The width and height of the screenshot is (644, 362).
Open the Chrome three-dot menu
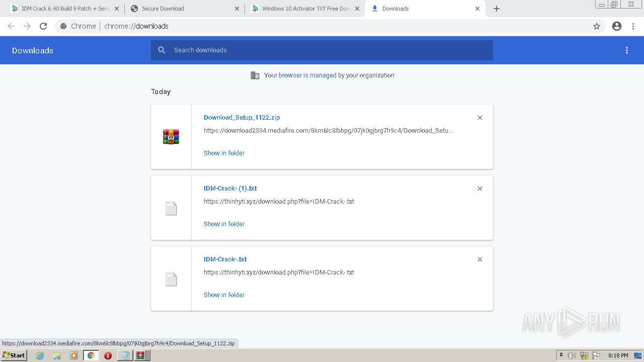633,26
